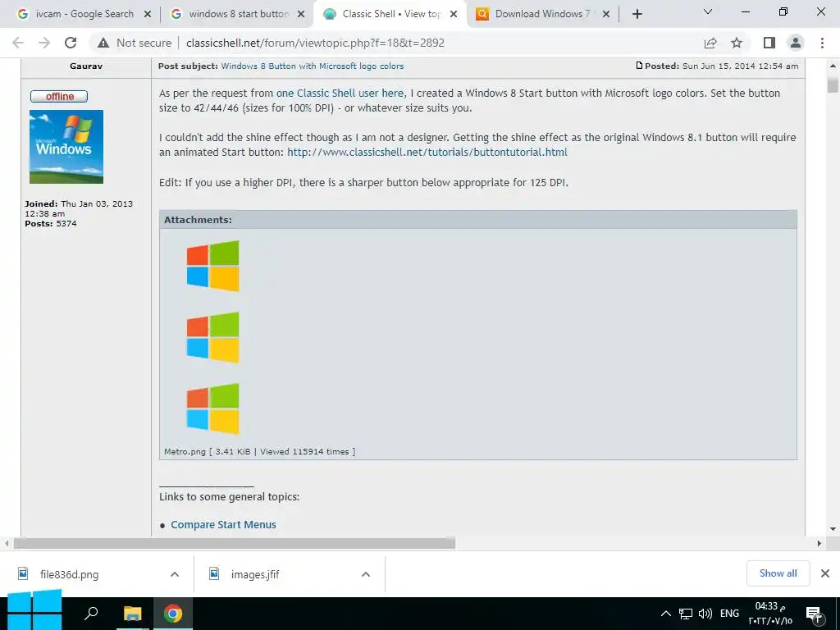840x630 pixels.
Task: Expand options for images.jfif download
Action: point(366,574)
